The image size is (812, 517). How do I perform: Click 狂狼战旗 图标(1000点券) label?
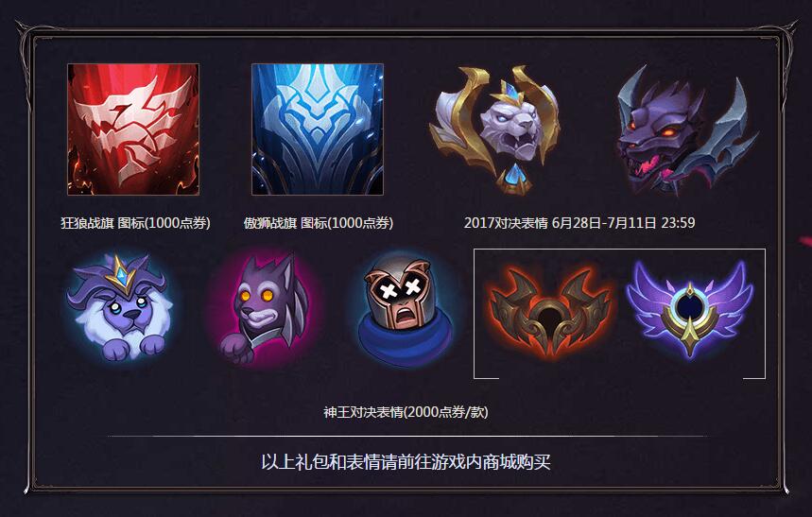[x=136, y=223]
